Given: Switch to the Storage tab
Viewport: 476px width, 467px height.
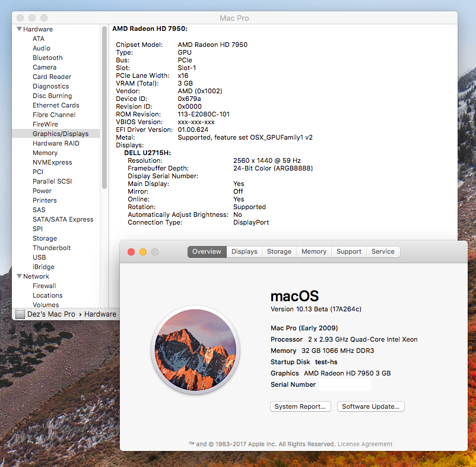Looking at the screenshot, I should click(280, 251).
